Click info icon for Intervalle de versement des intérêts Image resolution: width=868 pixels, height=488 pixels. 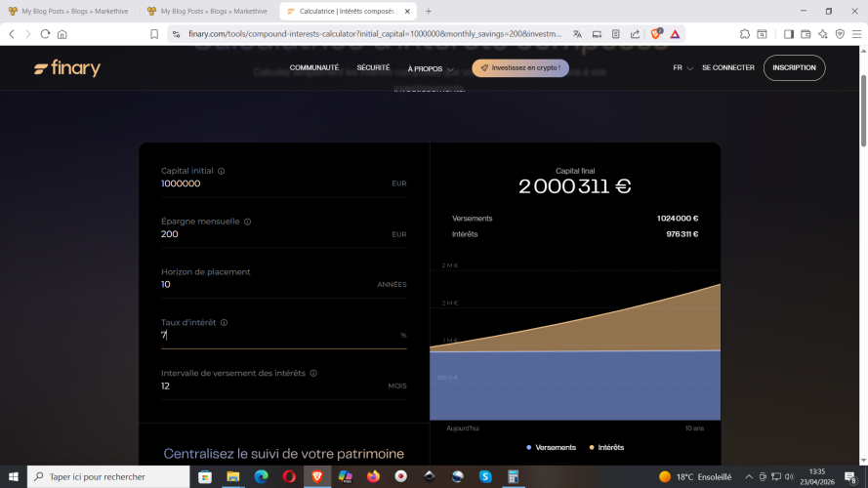pos(313,373)
